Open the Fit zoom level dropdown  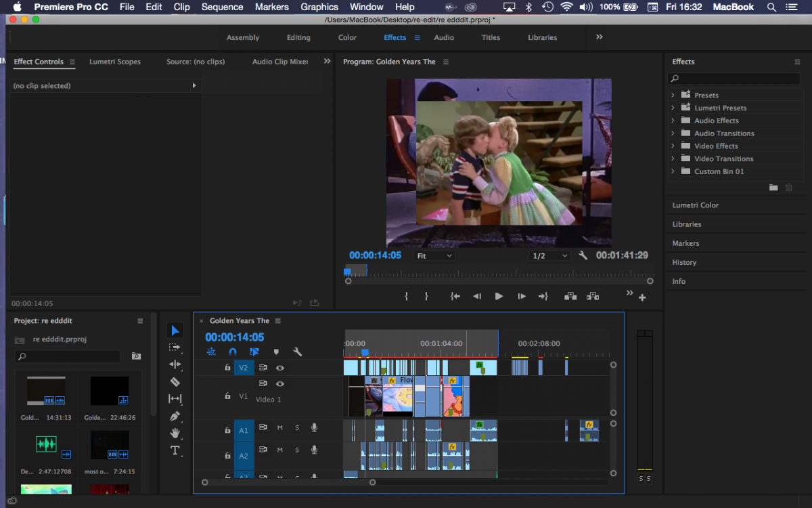(x=434, y=256)
